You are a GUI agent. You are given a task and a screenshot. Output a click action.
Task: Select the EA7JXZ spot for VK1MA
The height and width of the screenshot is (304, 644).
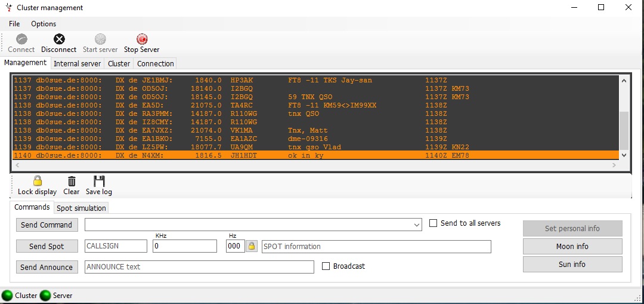315,130
